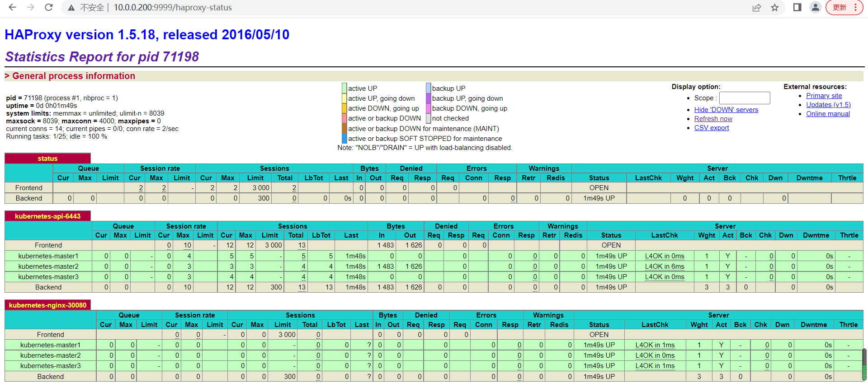
Task: Click Frontend row of kubernetes-api-6443 table
Action: [434, 245]
